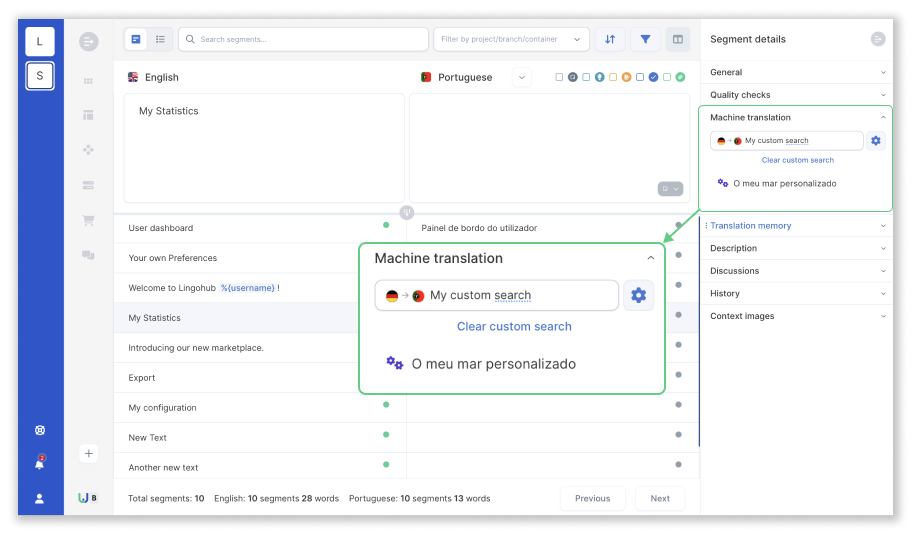Click the gray round status icon
The height and width of the screenshot is (534, 911).
[x=572, y=77]
